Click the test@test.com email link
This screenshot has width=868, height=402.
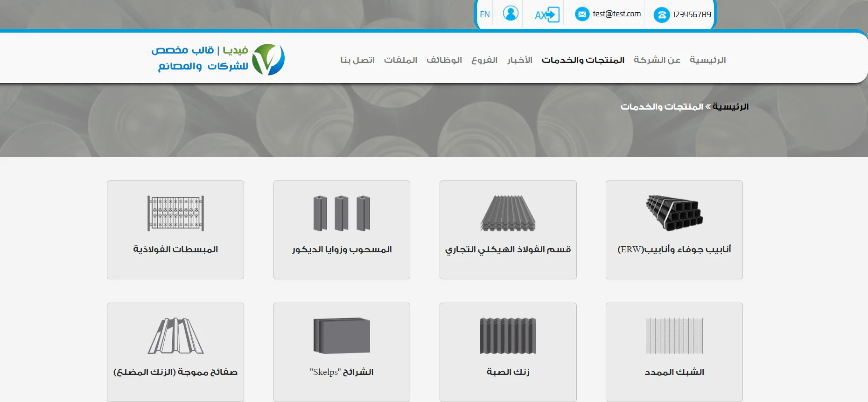coord(616,14)
